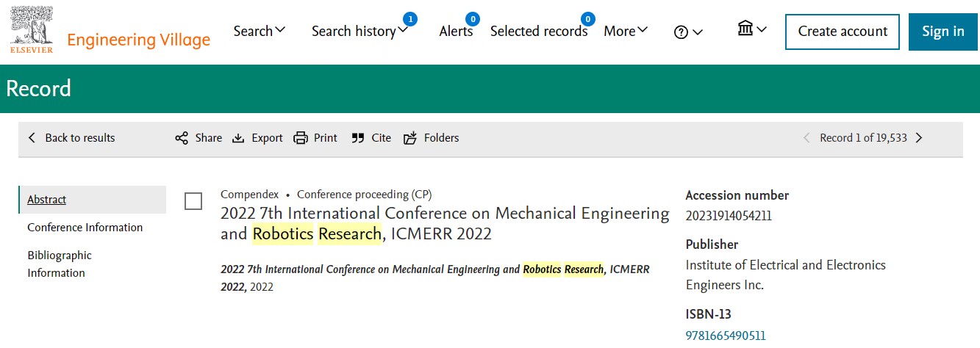Click the Cite quotation icon
Image resolution: width=980 pixels, height=348 pixels.
point(358,138)
